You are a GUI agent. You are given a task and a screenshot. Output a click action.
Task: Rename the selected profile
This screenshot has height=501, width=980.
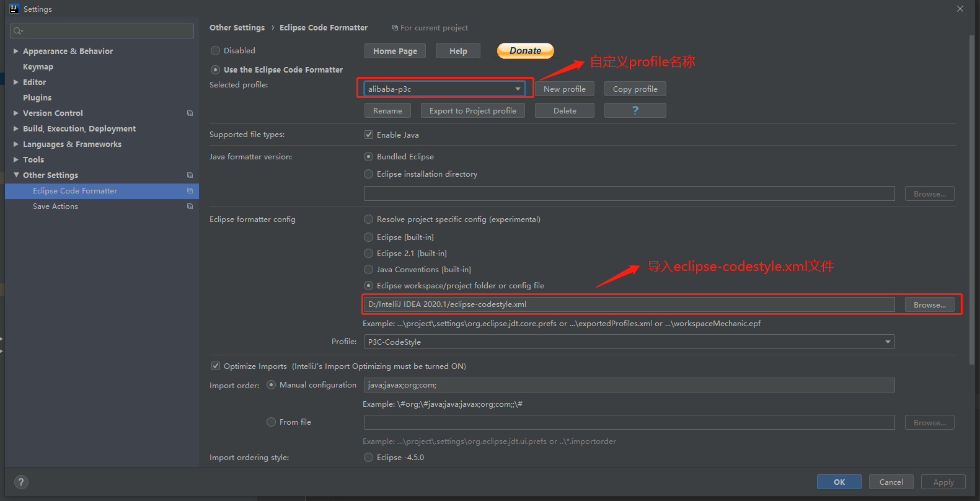pyautogui.click(x=387, y=110)
